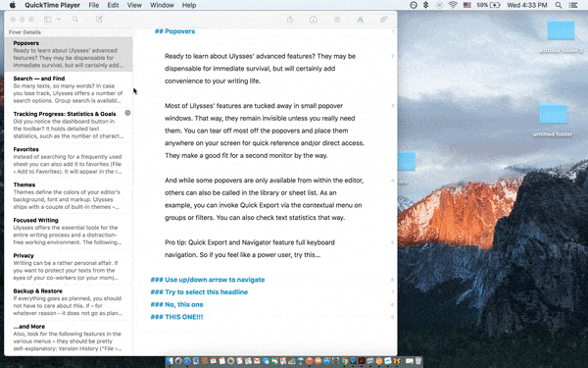The height and width of the screenshot is (368, 588).
Task: Open the Wi-Fi status menu
Action: tap(453, 5)
